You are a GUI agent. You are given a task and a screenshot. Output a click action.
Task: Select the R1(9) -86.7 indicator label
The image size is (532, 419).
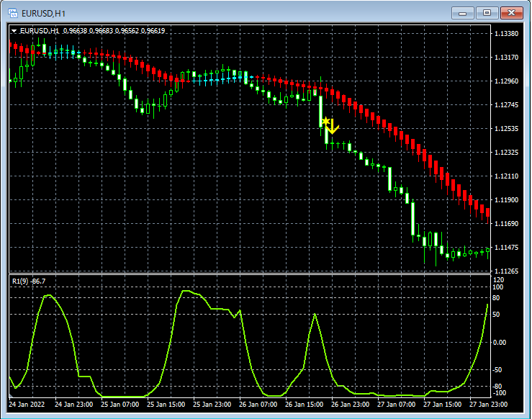[29, 281]
